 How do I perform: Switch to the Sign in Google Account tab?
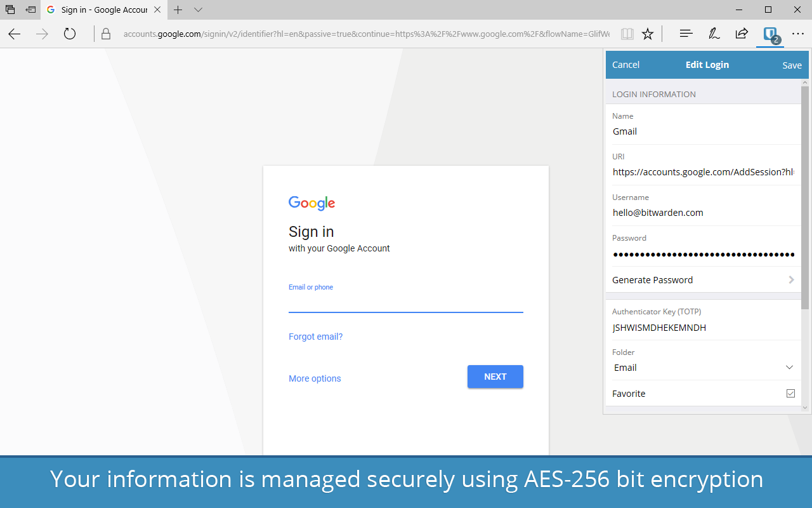101,10
